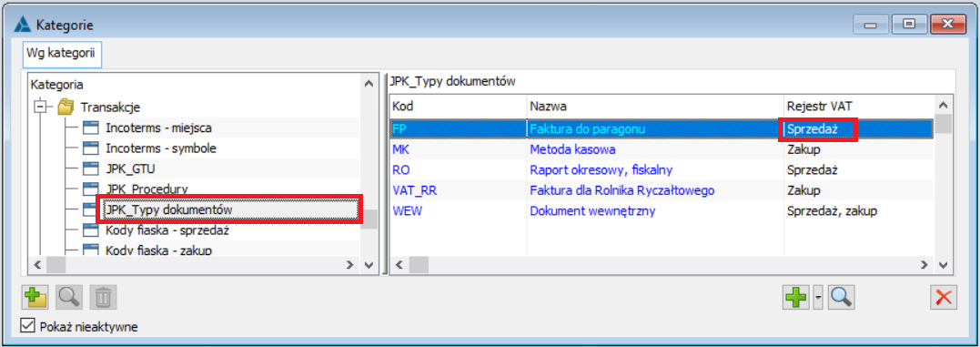Sort by the Rejestr VAT column header
Image resolution: width=980 pixels, height=347 pixels.
tap(859, 107)
